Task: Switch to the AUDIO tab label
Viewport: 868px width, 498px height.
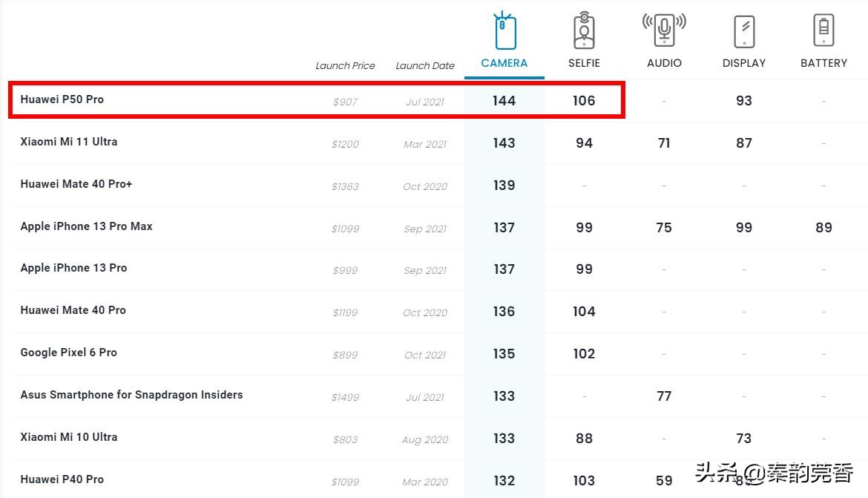Action: click(x=664, y=63)
